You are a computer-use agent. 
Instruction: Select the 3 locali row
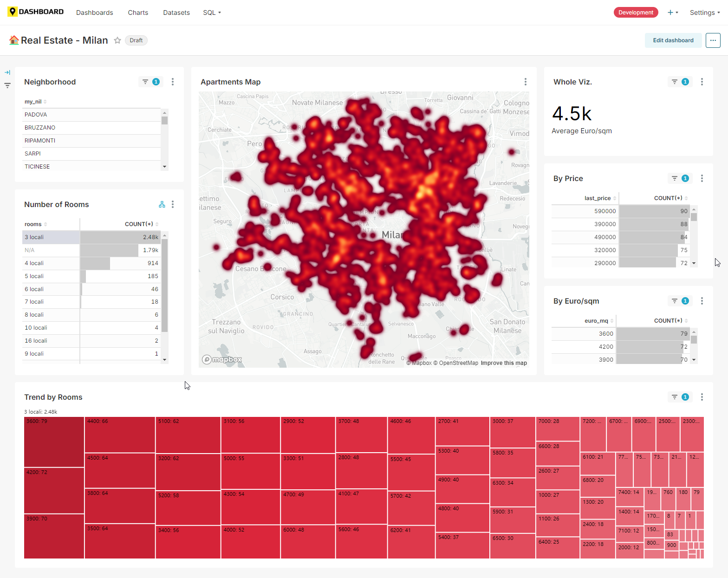click(x=91, y=237)
